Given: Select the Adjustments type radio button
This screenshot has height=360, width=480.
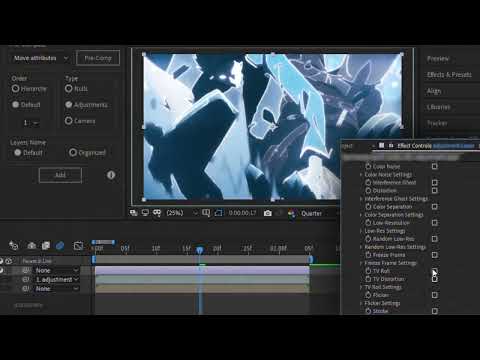Looking at the screenshot, I should (x=69, y=105).
